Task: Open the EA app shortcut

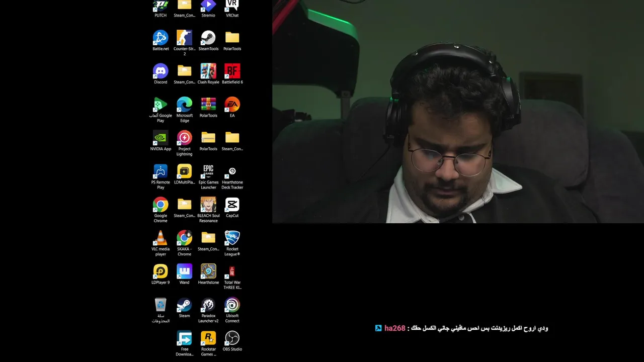Action: tap(232, 107)
